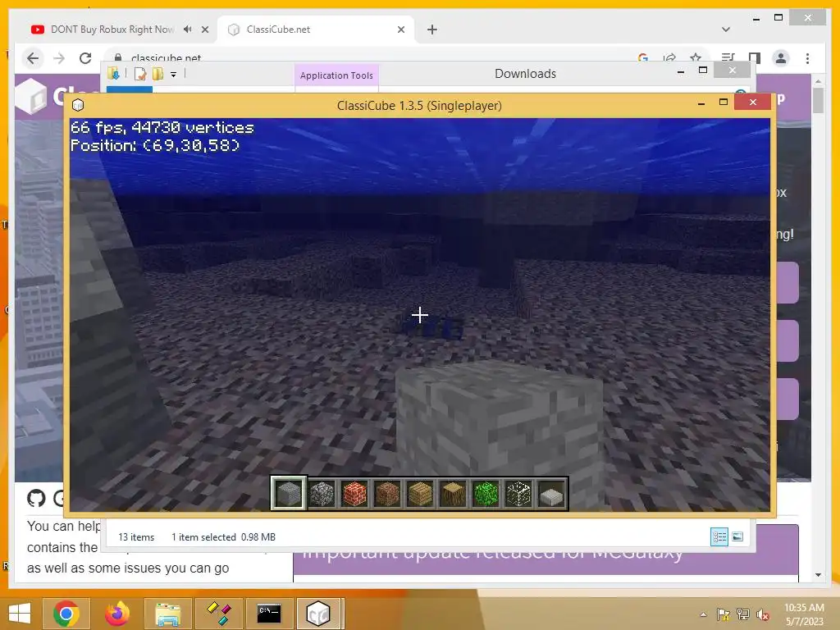Go back in Chrome browser
The width and height of the screenshot is (840, 630).
pyautogui.click(x=33, y=58)
